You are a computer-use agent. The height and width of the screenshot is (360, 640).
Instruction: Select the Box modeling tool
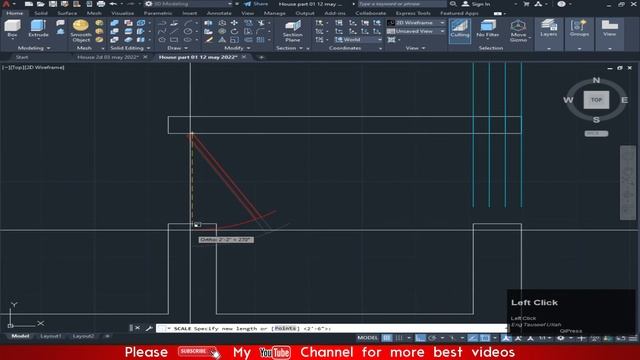pos(12,29)
